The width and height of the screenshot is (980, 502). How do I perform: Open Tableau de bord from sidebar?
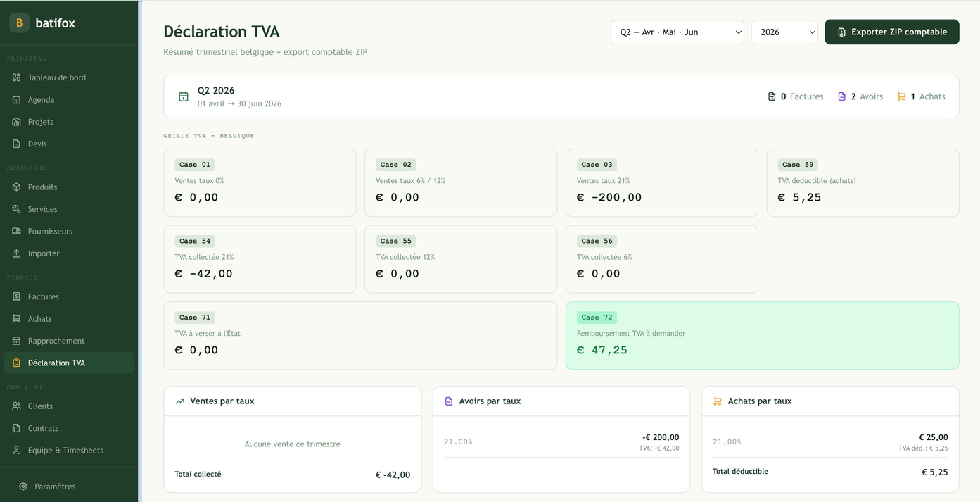(x=69, y=77)
